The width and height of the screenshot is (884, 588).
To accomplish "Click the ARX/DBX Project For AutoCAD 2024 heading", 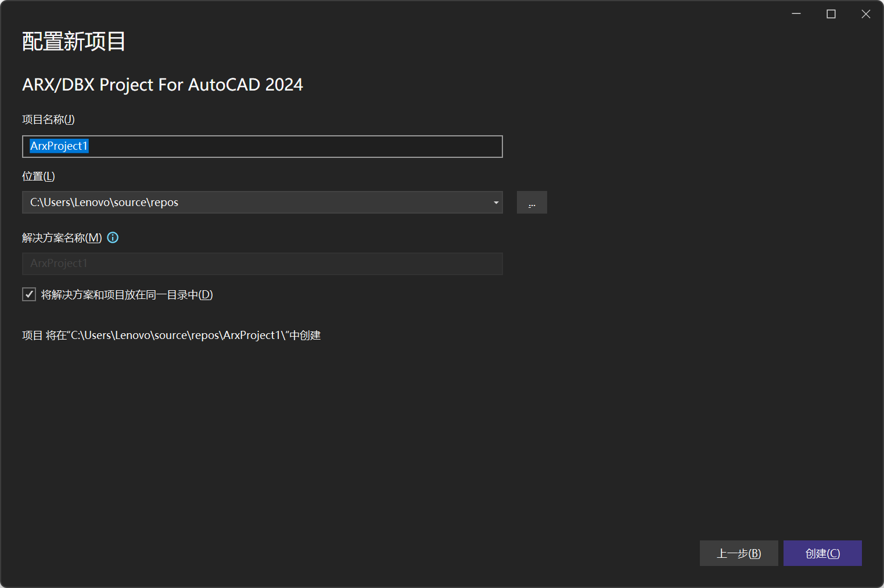I will (163, 85).
